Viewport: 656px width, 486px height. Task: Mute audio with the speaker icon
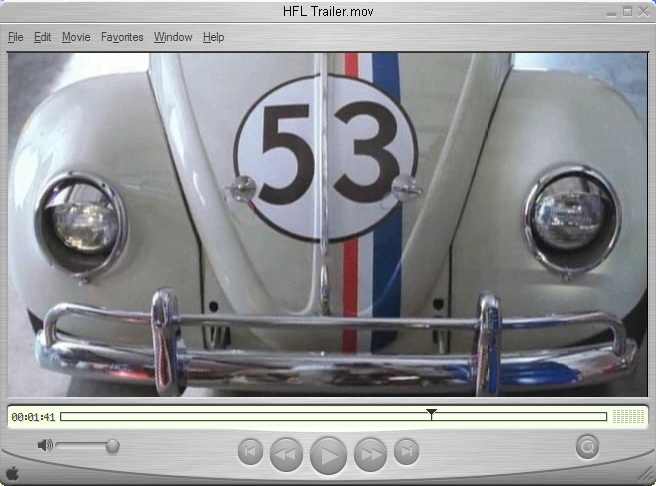click(x=45, y=445)
